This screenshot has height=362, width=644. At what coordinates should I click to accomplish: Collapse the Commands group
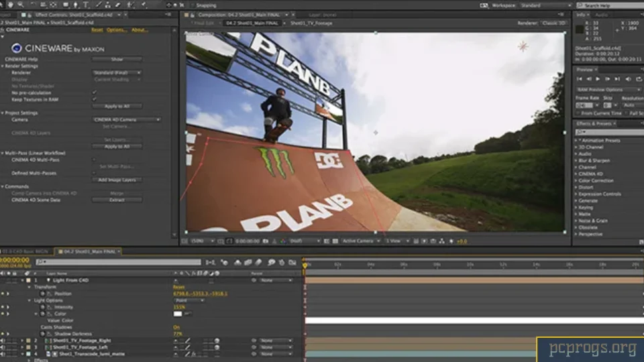coord(3,187)
